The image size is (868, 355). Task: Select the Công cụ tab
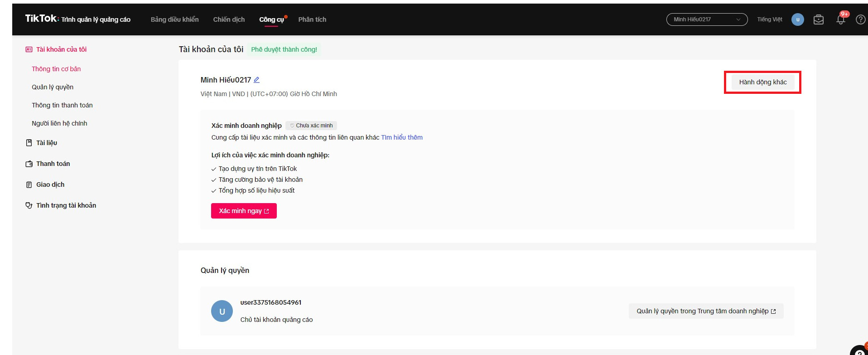[x=271, y=19]
